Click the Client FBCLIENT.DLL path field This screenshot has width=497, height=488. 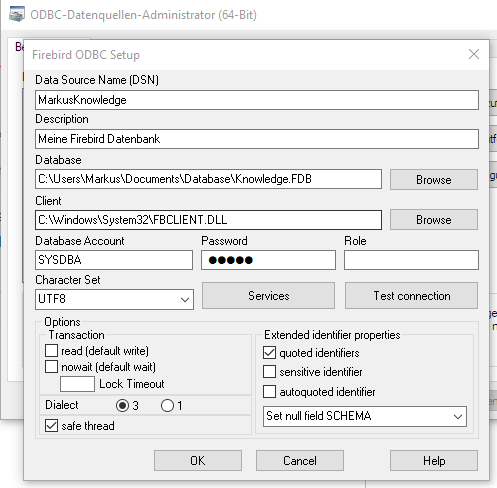(x=208, y=220)
